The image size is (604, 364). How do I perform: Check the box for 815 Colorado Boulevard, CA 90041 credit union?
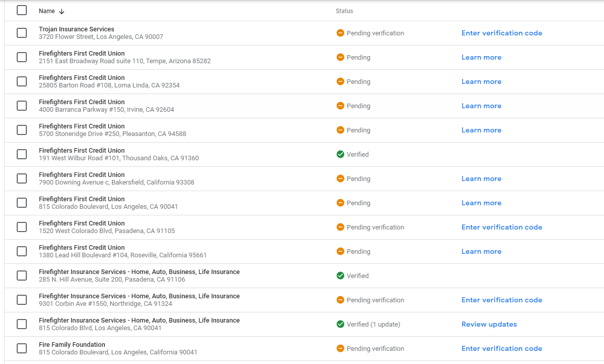point(22,203)
